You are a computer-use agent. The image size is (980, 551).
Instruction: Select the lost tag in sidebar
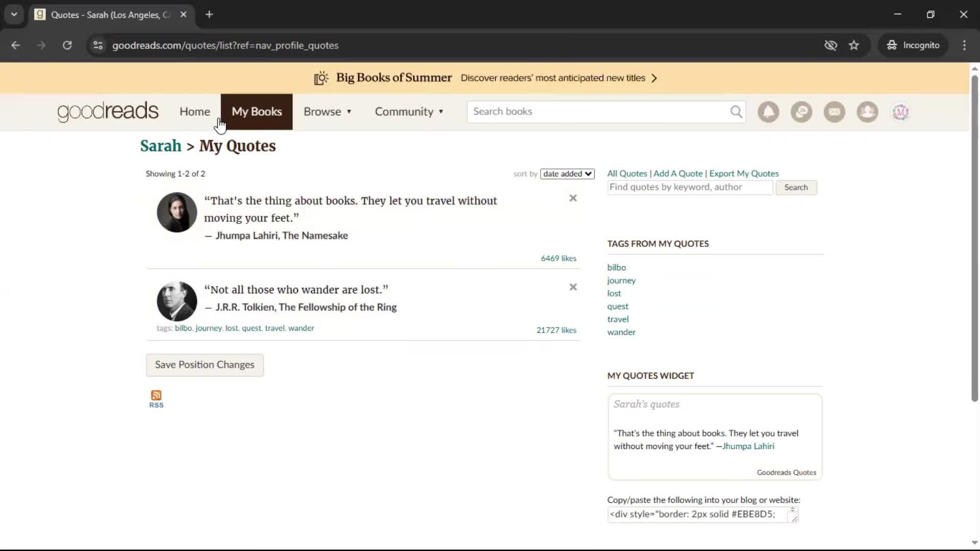coord(614,293)
